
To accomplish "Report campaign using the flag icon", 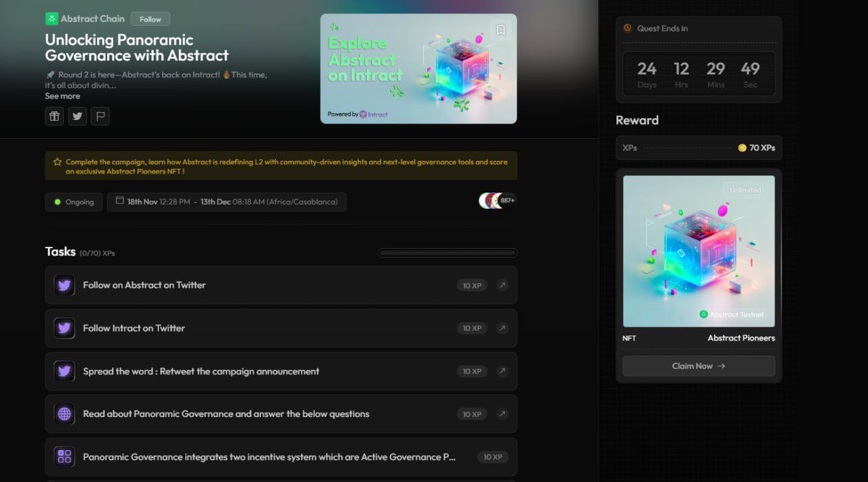I will click(x=100, y=116).
